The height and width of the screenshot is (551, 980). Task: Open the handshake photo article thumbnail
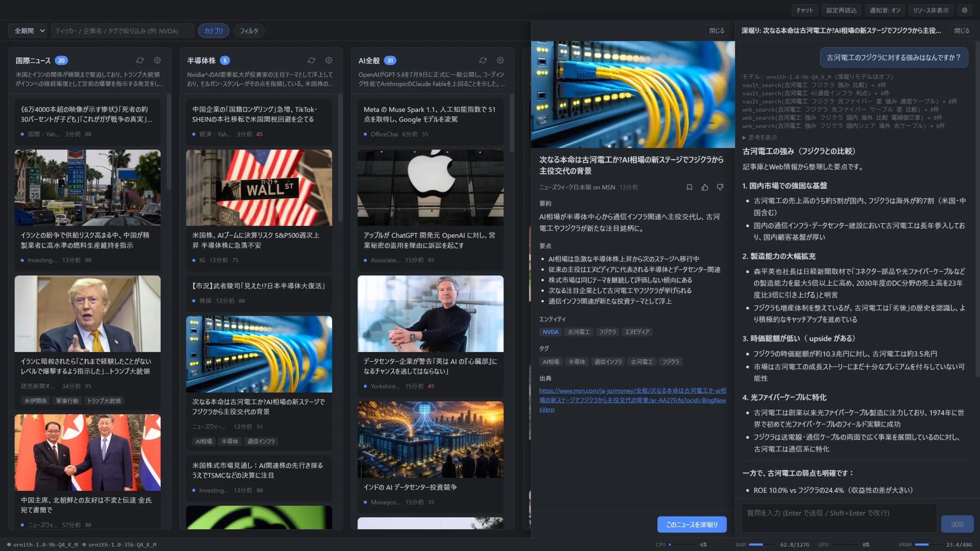tap(88, 452)
